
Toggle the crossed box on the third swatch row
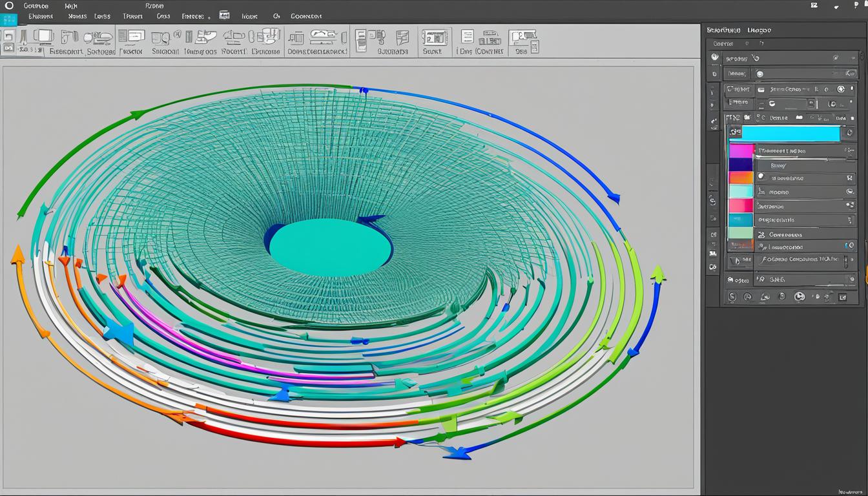850,178
